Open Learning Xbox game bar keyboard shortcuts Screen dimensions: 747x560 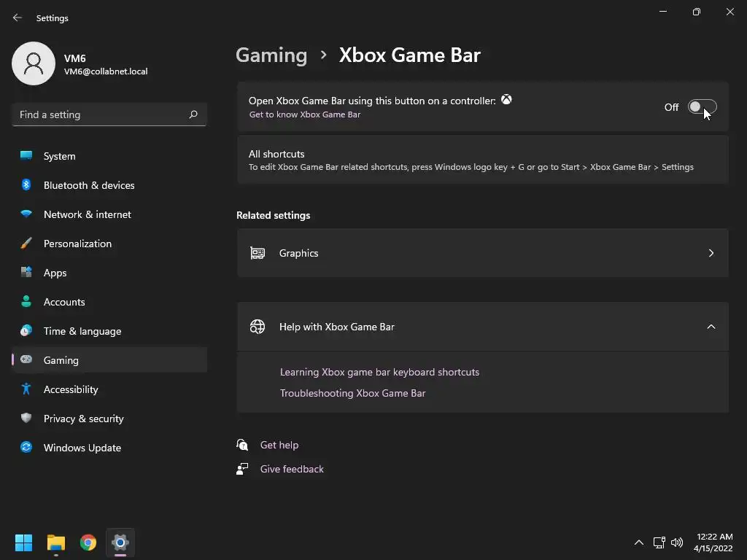click(x=379, y=372)
